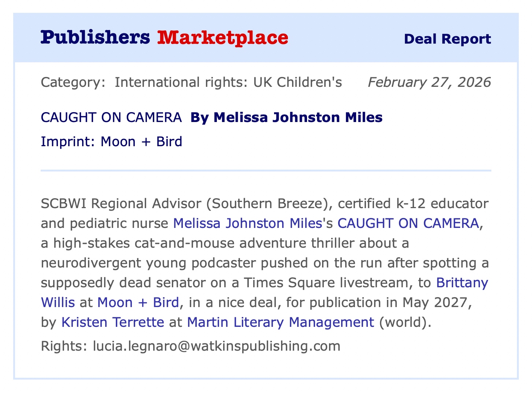This screenshot has width=532, height=395.
Task: Click the lucia.legnaro@watkinspublishing.com rights email
Action: pyautogui.click(x=217, y=346)
